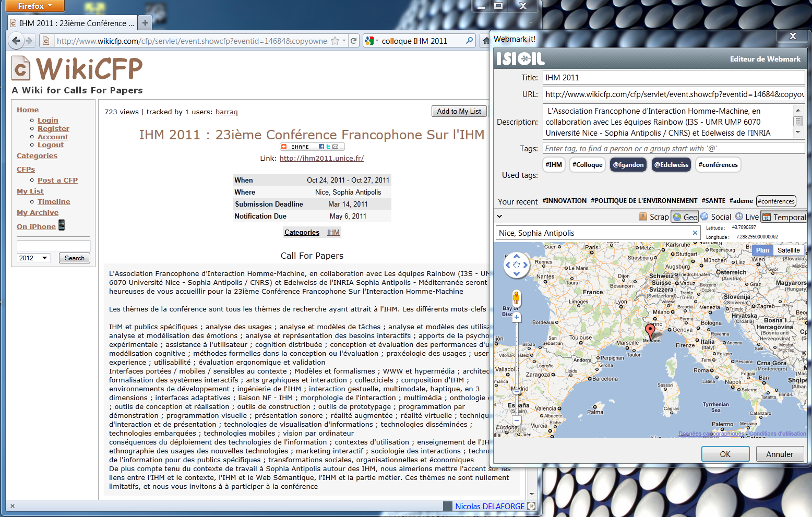Zoom out the map with minus
Screen dimensions: 812x517
pos(516,420)
